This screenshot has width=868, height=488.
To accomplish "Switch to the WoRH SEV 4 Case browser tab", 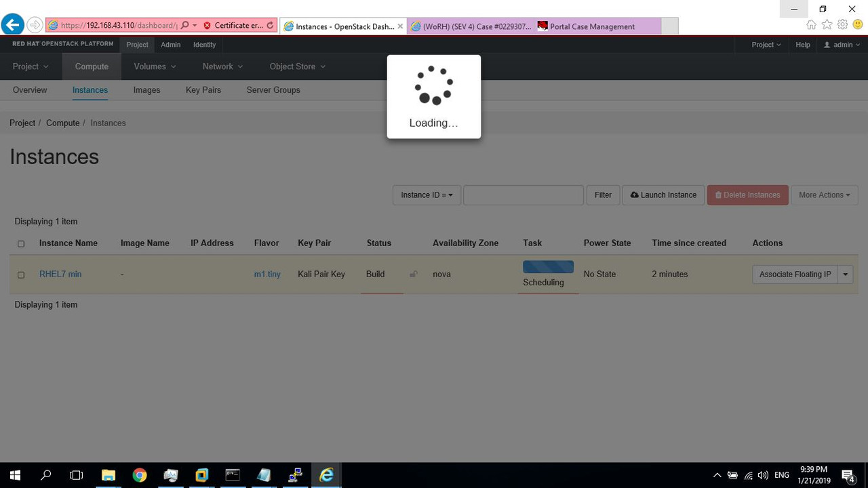I will click(471, 26).
